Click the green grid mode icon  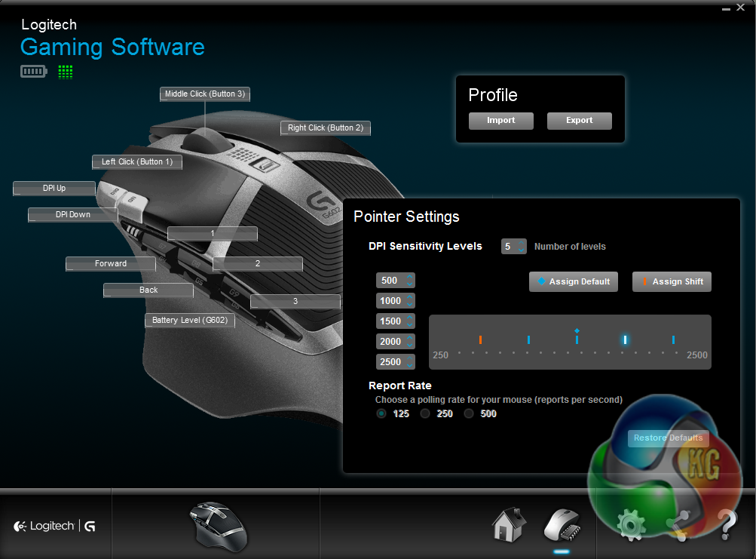tap(66, 72)
